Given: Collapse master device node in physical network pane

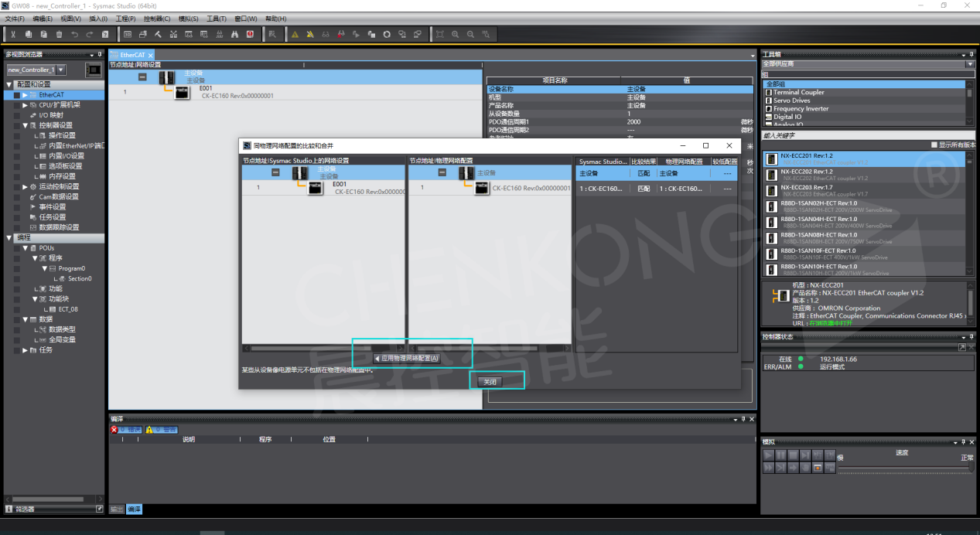Looking at the screenshot, I should pos(442,172).
